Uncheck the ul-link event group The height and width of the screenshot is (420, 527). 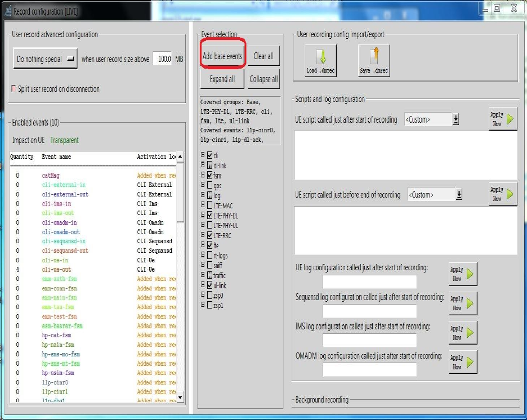tap(209, 285)
